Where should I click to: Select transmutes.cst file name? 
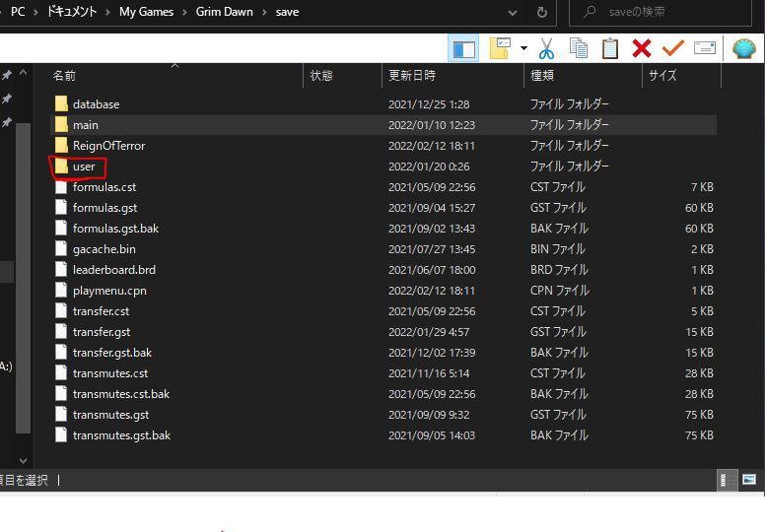[x=110, y=373]
